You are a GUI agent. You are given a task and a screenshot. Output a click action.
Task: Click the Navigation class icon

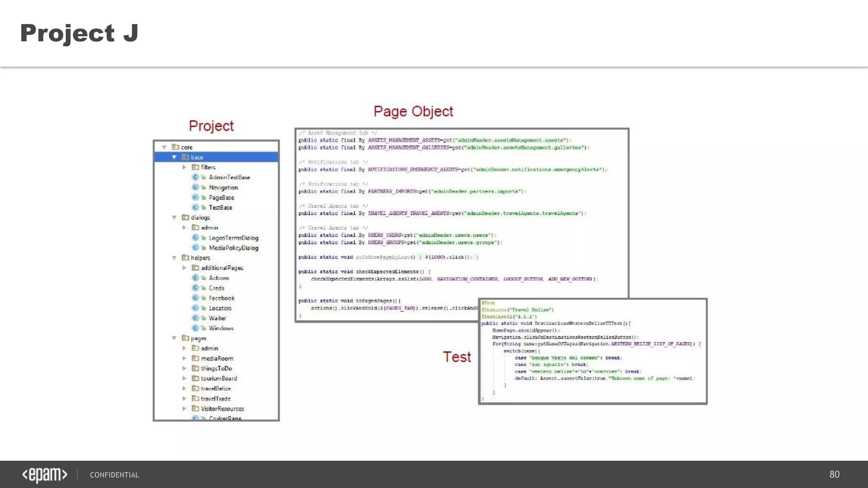(x=195, y=187)
